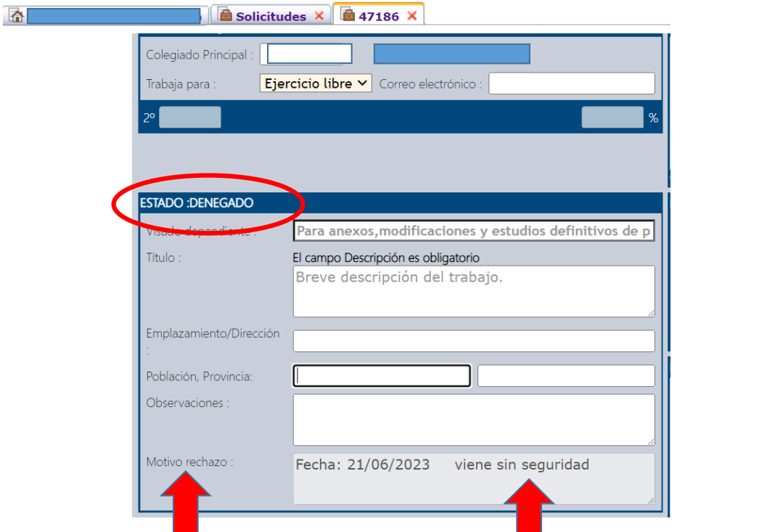Click the home icon tab
This screenshot has height=532, width=759.
[16, 15]
